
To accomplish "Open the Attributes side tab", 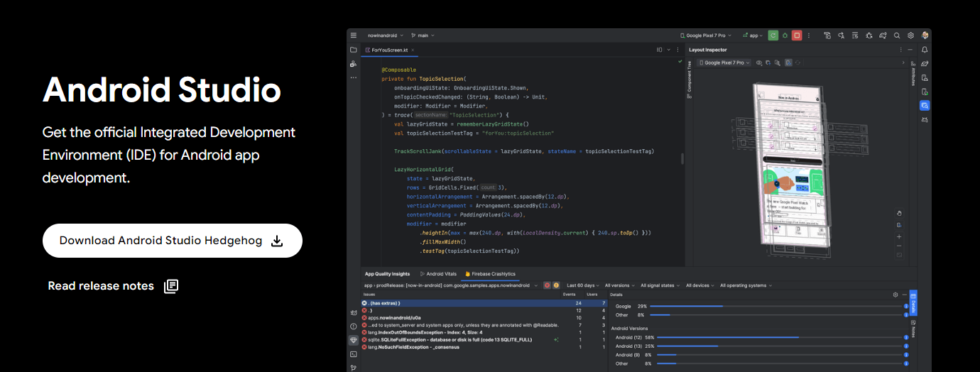I will tap(913, 75).
